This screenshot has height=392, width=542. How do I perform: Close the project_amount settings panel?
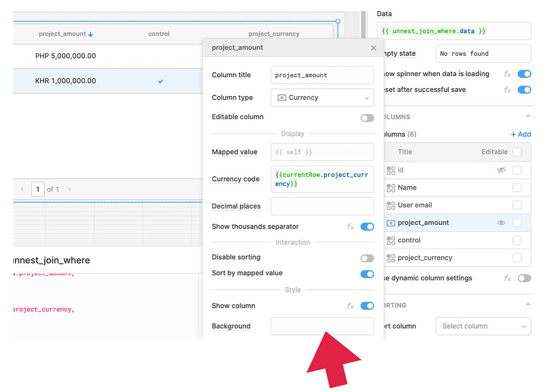click(x=373, y=48)
